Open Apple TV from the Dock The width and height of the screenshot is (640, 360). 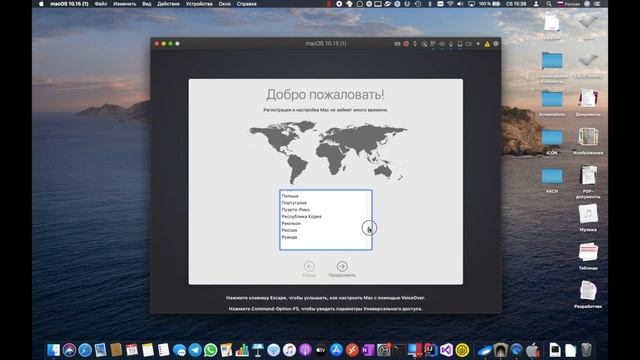[x=320, y=350]
